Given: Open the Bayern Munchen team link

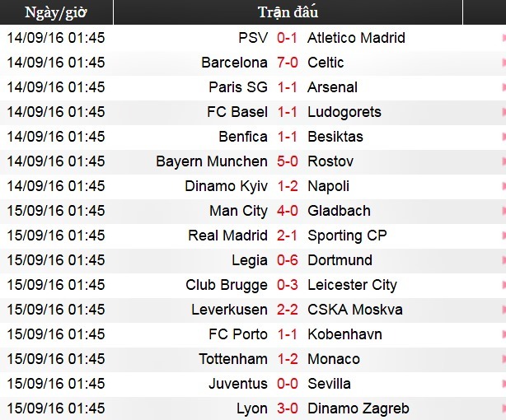Looking at the screenshot, I should pyautogui.click(x=212, y=161).
